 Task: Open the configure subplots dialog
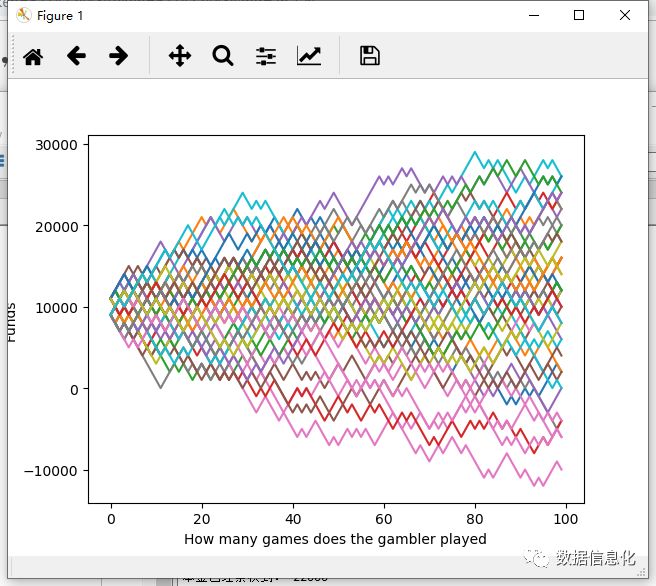click(266, 56)
